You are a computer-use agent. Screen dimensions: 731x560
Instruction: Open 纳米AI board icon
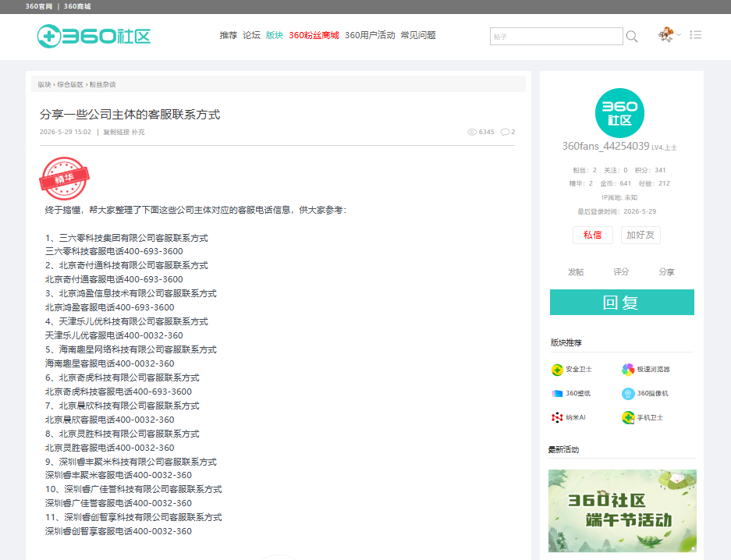557,418
